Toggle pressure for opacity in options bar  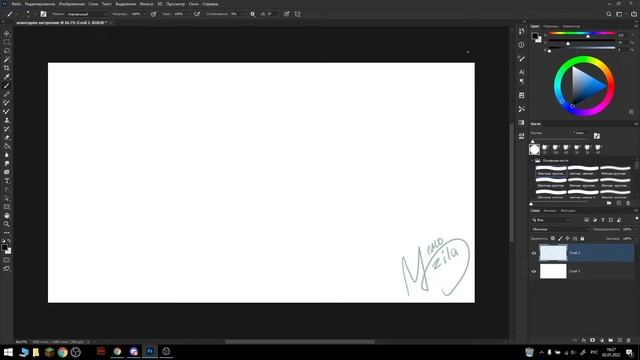click(153, 14)
